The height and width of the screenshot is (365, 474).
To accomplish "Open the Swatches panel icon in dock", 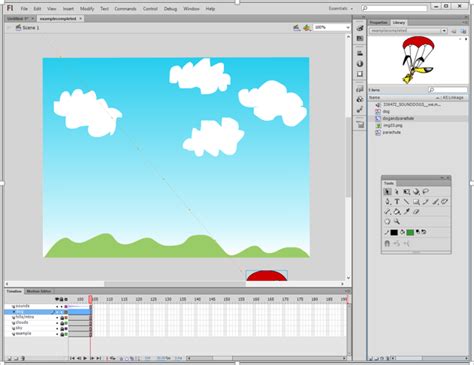I will pyautogui.click(x=360, y=39).
